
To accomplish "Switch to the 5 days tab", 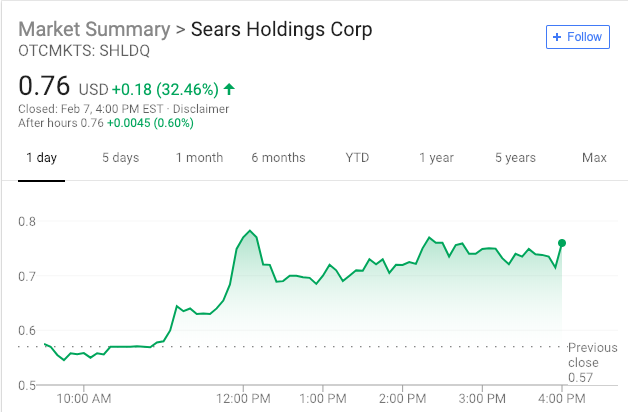I will point(120,158).
